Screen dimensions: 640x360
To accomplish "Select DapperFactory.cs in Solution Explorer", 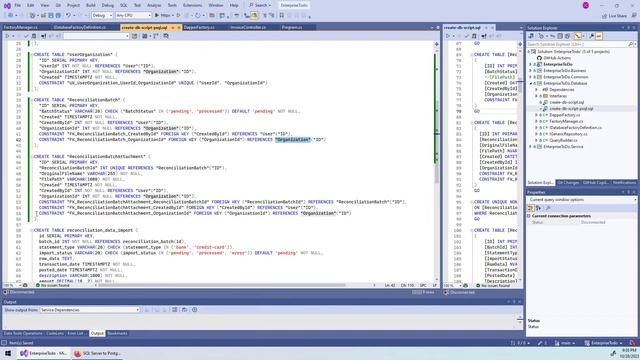I will click(564, 115).
